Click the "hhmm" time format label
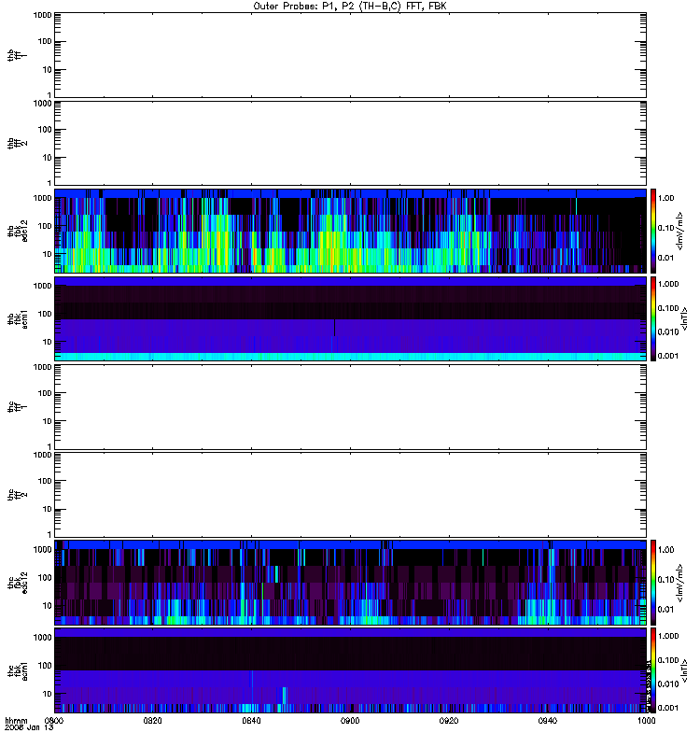 click(x=16, y=720)
